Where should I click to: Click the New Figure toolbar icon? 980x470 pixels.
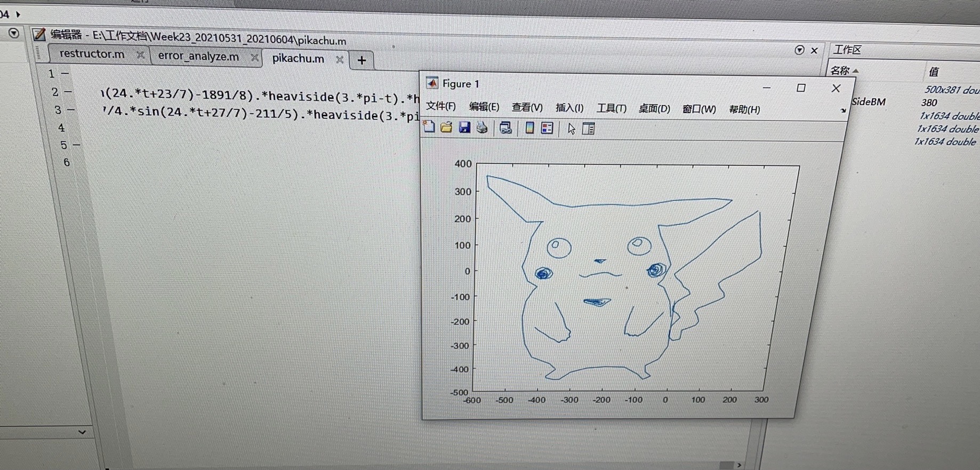(429, 127)
